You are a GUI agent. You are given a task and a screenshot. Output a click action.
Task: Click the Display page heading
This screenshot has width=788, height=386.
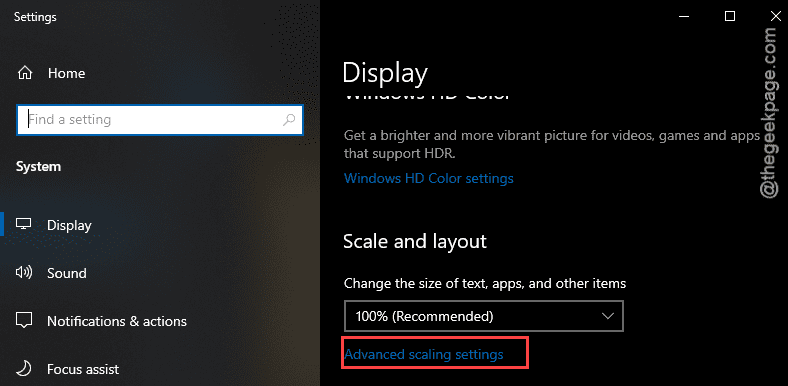pos(385,73)
